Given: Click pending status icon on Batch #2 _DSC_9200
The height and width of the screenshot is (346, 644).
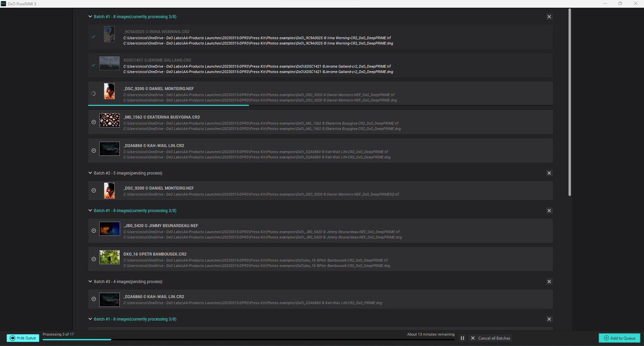Looking at the screenshot, I should (x=94, y=190).
